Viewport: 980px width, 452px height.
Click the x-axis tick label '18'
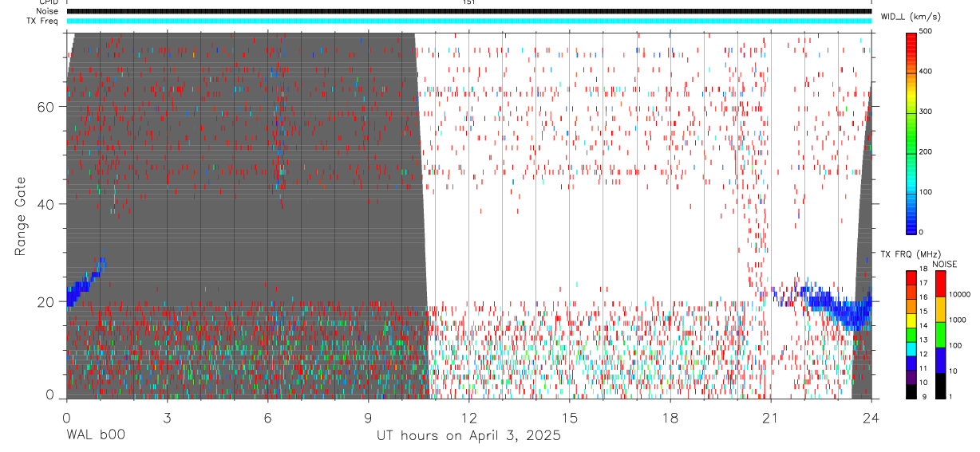670,417
